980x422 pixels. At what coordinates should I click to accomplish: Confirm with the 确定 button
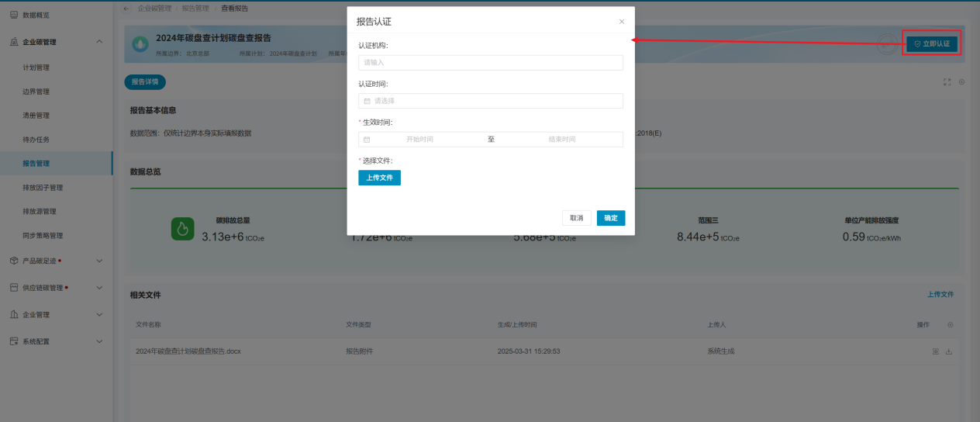[610, 218]
